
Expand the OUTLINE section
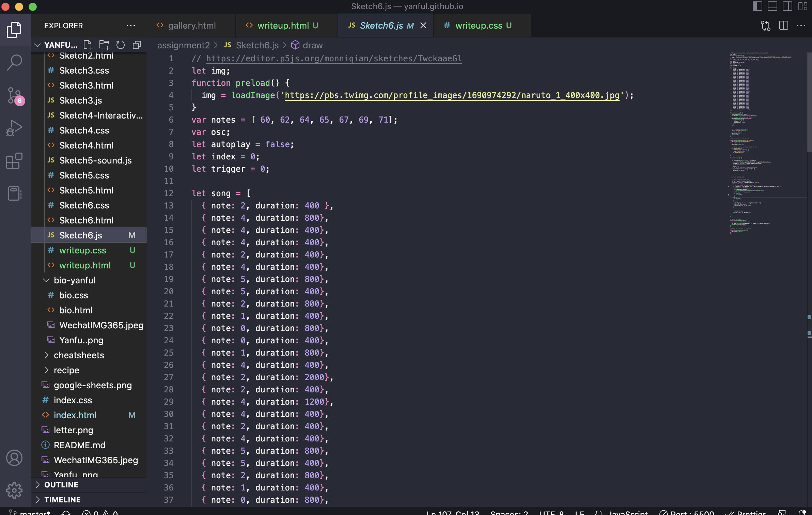click(x=89, y=485)
